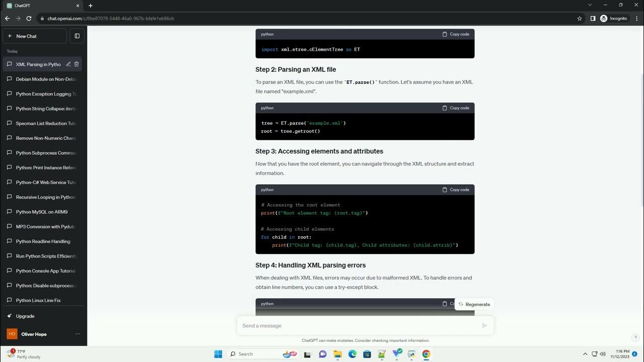Viewport: 644px width, 362px height.
Task: Click the HO profile avatar
Action: (12, 334)
